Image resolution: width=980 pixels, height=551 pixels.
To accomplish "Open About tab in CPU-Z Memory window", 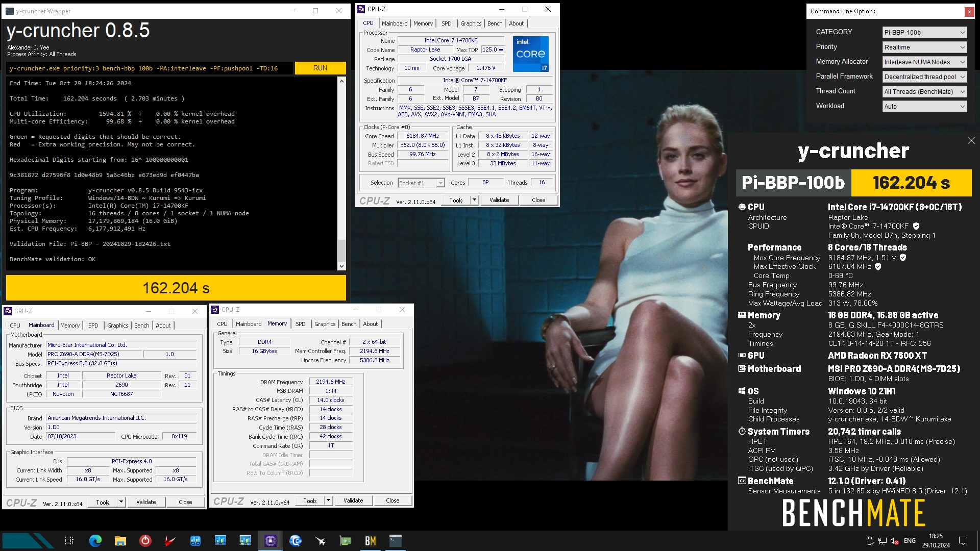I will tap(371, 324).
